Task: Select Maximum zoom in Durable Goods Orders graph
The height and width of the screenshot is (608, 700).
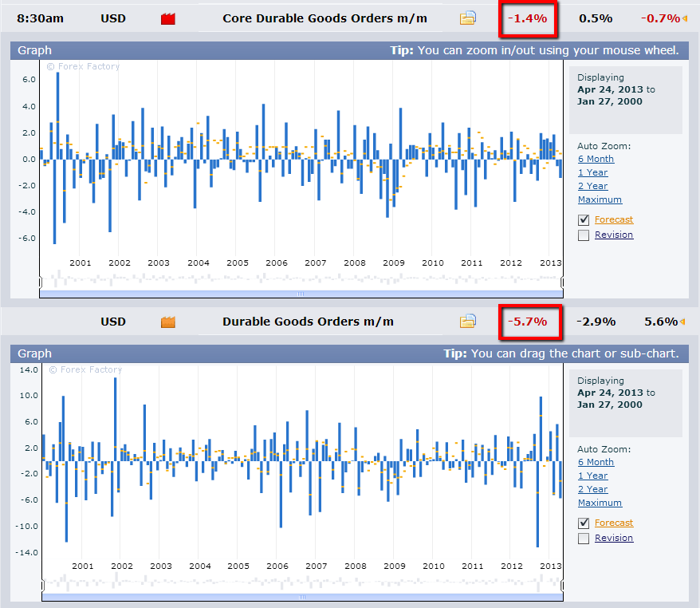Action: coord(600,503)
